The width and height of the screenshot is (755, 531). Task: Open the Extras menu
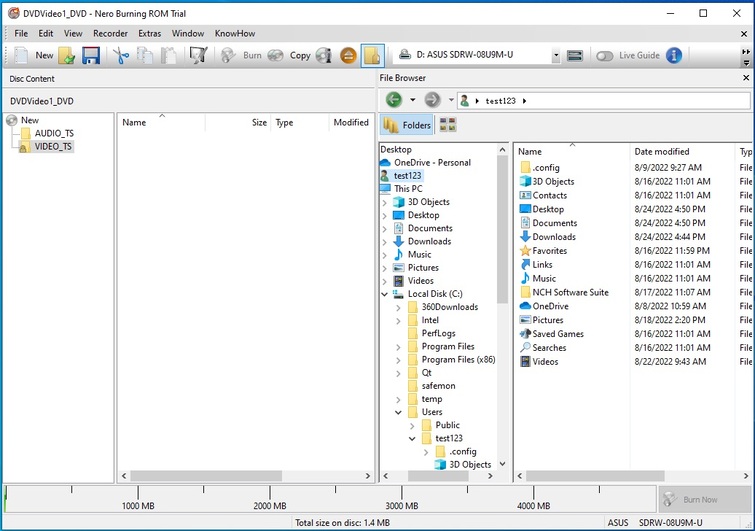(x=150, y=33)
